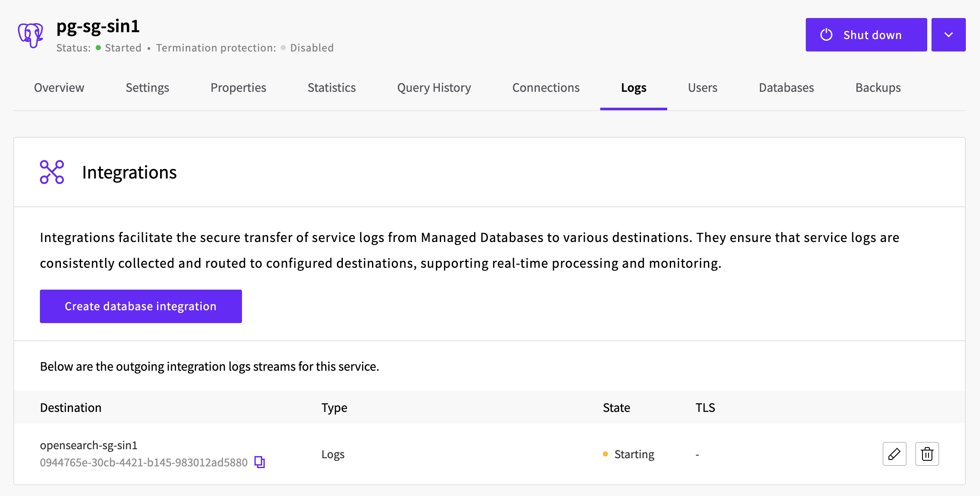Select the opensearch-sg-sin1 destination name
The height and width of the screenshot is (496, 980).
tap(89, 445)
